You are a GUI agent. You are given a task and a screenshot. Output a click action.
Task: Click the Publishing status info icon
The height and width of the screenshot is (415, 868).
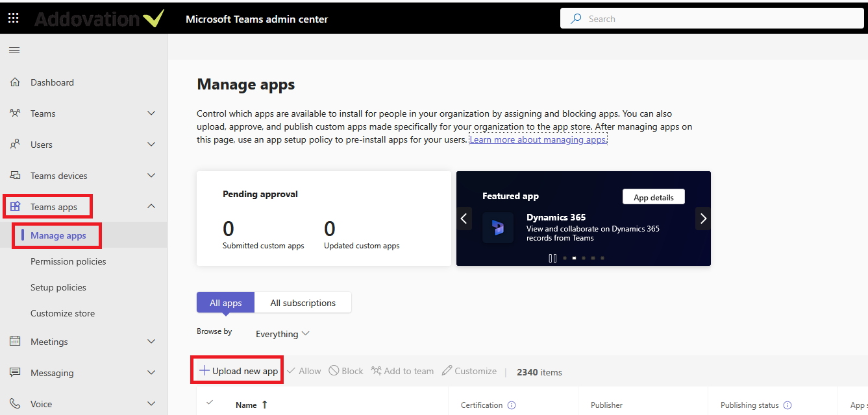pyautogui.click(x=787, y=405)
